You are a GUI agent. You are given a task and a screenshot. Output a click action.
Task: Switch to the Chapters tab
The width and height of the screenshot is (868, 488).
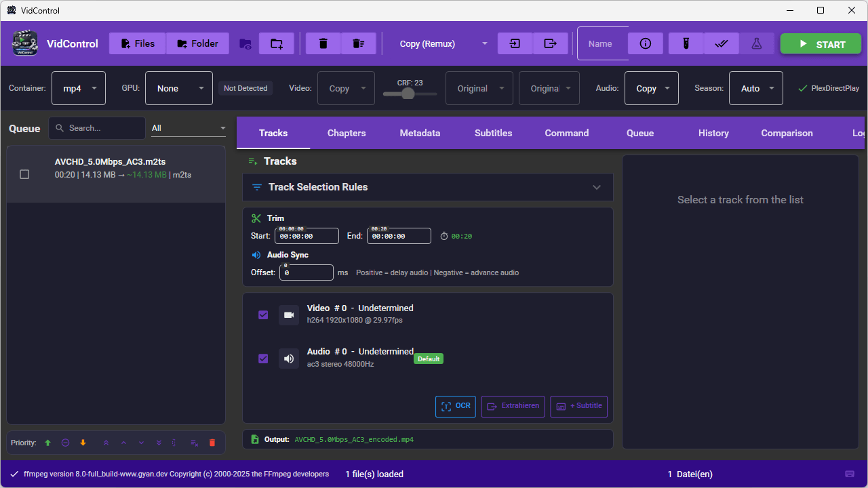pos(347,133)
